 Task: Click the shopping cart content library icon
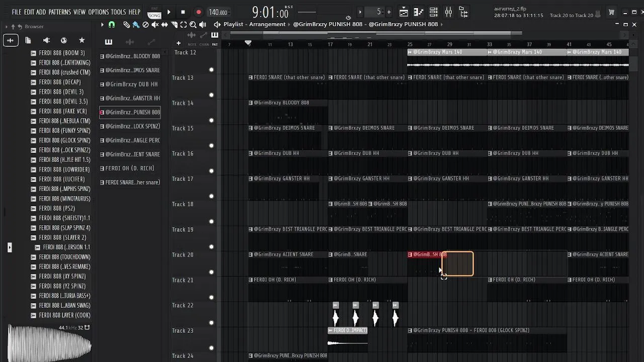click(x=611, y=12)
